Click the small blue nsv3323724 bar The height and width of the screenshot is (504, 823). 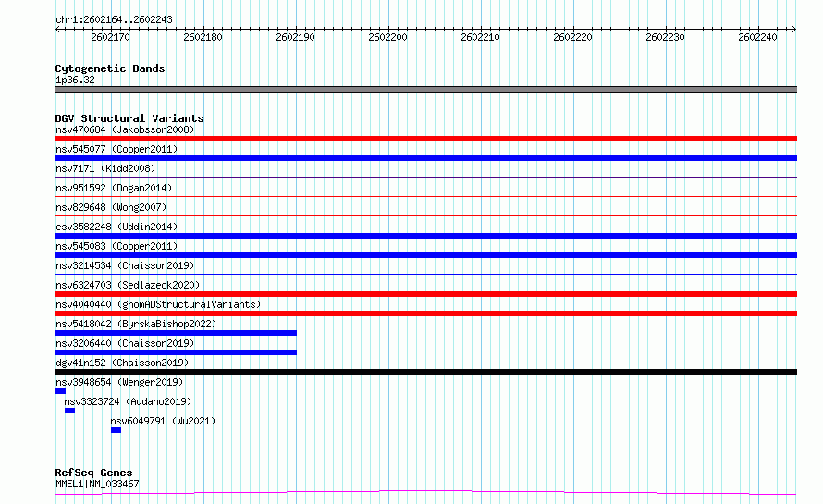click(69, 411)
